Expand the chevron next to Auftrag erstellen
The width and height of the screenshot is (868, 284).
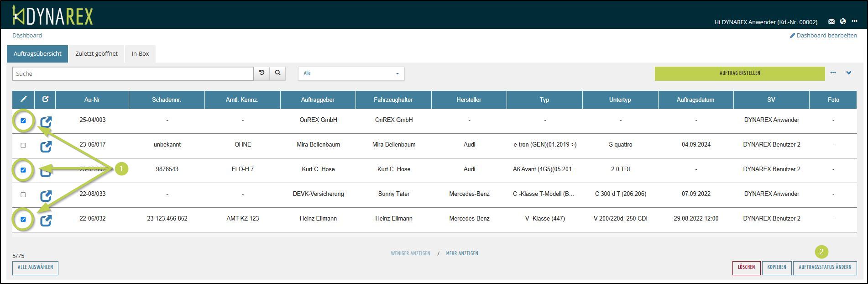848,73
